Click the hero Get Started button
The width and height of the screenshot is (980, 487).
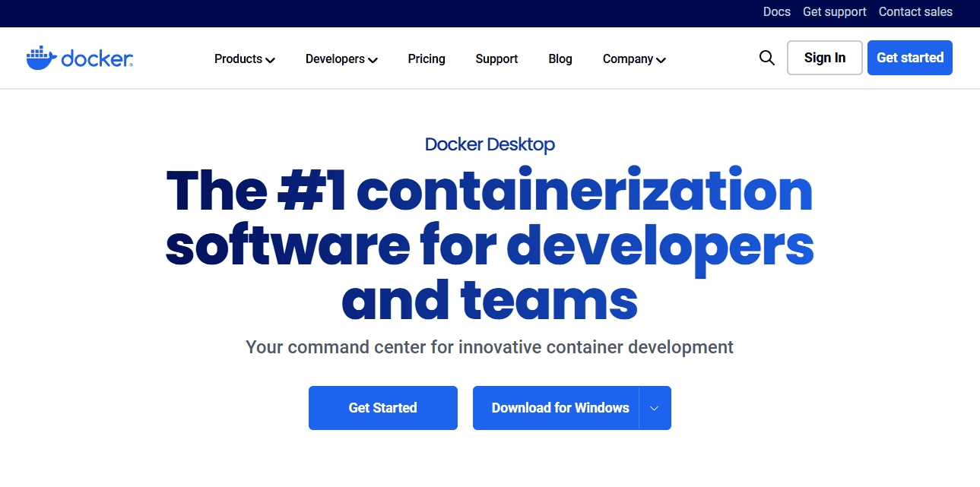click(383, 408)
